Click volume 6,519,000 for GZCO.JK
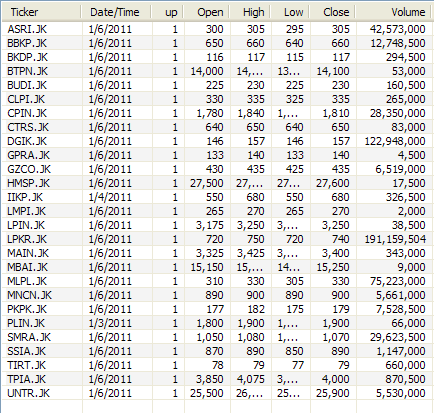The width and height of the screenshot is (434, 413). tap(400, 169)
